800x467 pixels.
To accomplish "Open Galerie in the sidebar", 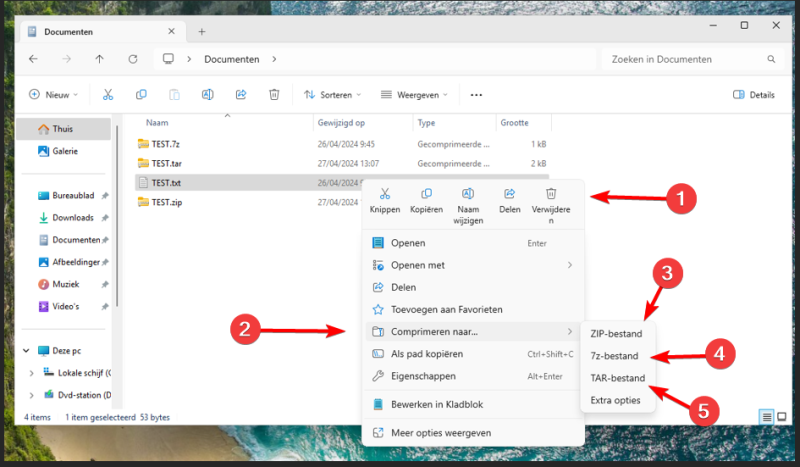I will point(65,151).
